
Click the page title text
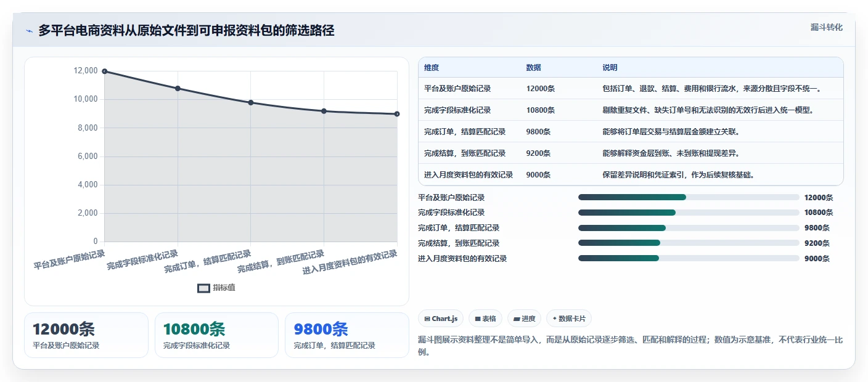[186, 31]
